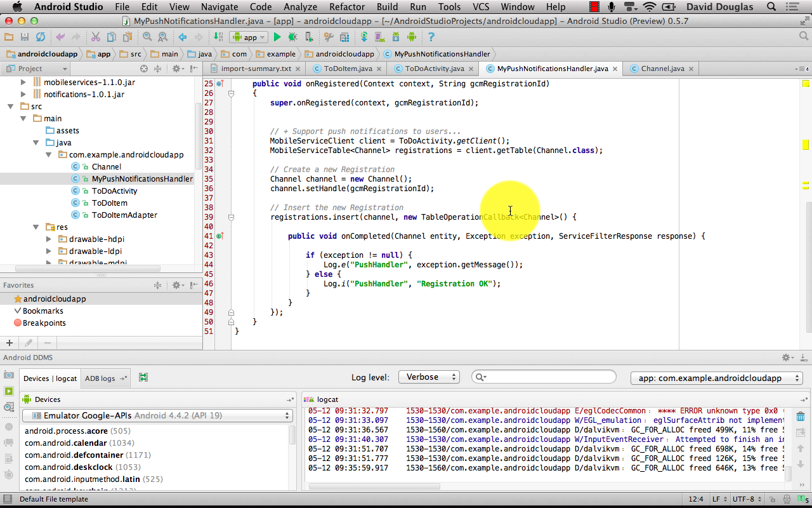The height and width of the screenshot is (508, 812).
Task: Open the Emulator Google-APIs device dropdown
Action: 157,415
